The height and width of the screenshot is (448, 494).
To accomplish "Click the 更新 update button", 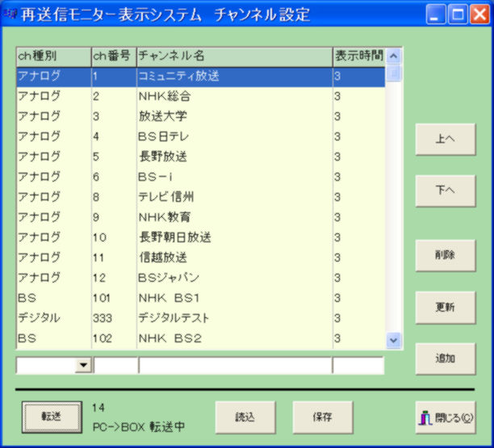I will tap(446, 308).
